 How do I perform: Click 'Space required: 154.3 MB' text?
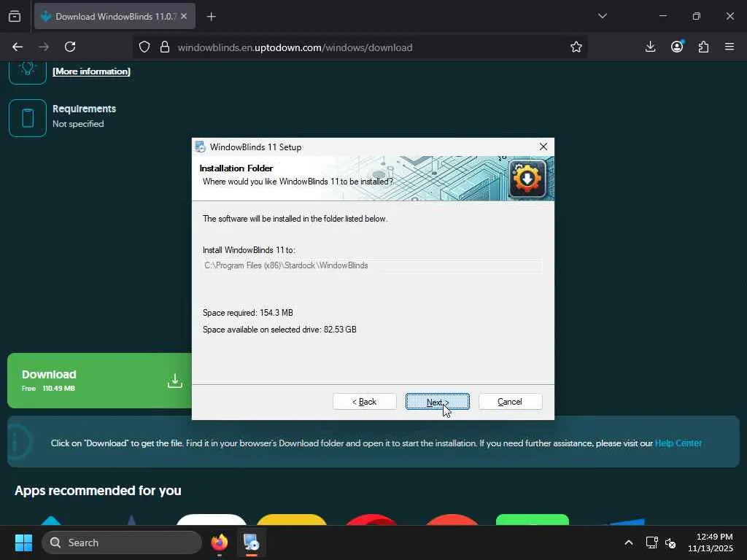(x=248, y=313)
